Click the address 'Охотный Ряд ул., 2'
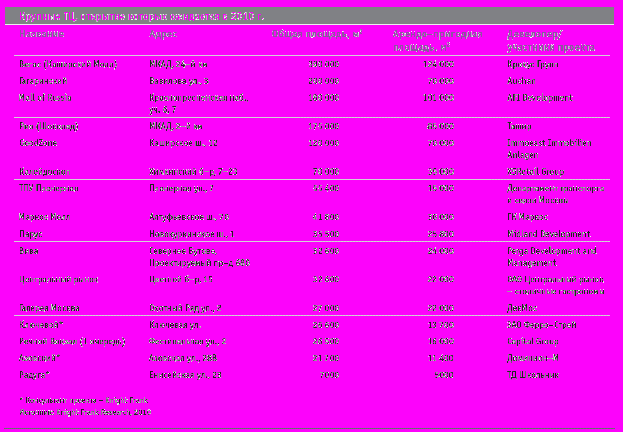 click(188, 308)
